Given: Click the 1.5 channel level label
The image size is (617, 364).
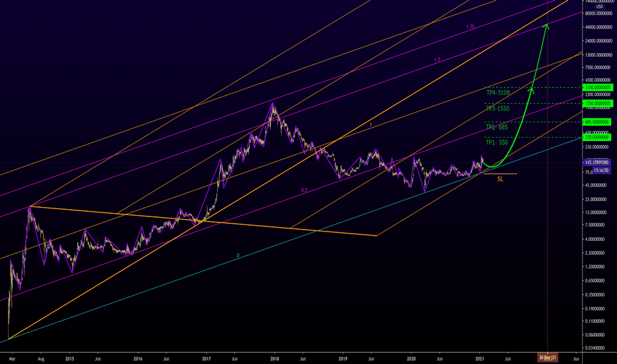Looking at the screenshot, I should (x=437, y=60).
